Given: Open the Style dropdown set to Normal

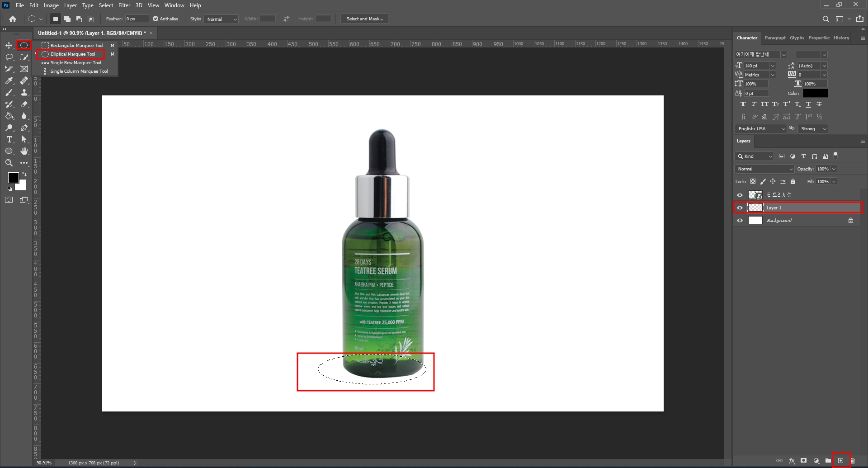Looking at the screenshot, I should 221,19.
